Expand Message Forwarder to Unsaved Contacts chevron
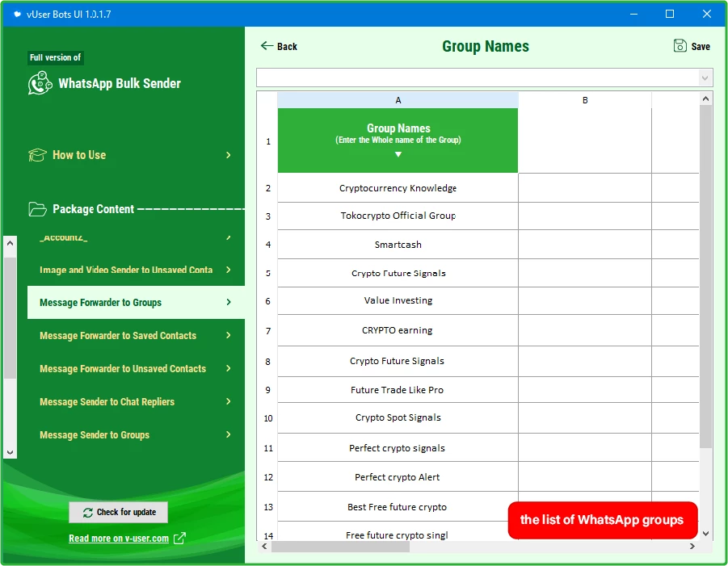Screen dimensions: 728x566 pos(228,368)
